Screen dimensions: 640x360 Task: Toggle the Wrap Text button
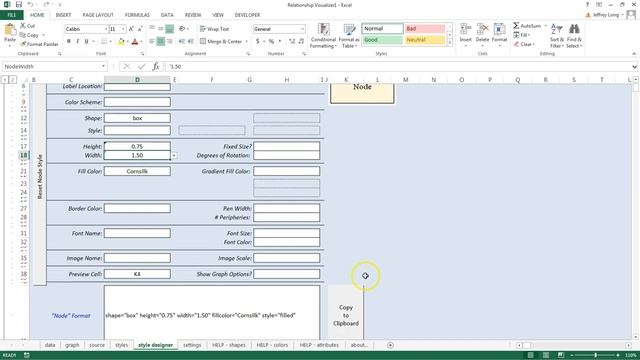214,29
